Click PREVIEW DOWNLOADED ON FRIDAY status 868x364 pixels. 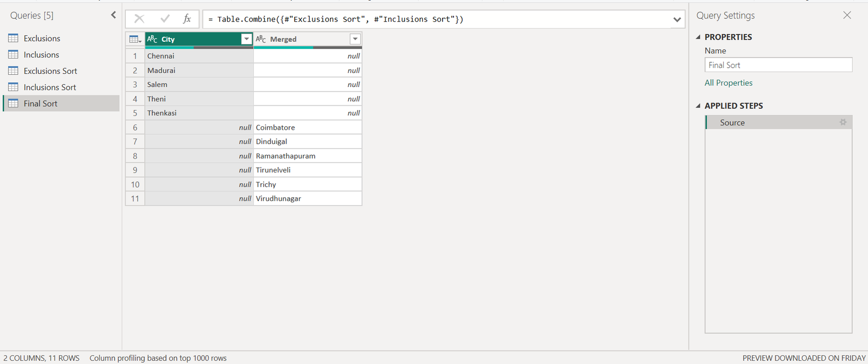pyautogui.click(x=804, y=358)
